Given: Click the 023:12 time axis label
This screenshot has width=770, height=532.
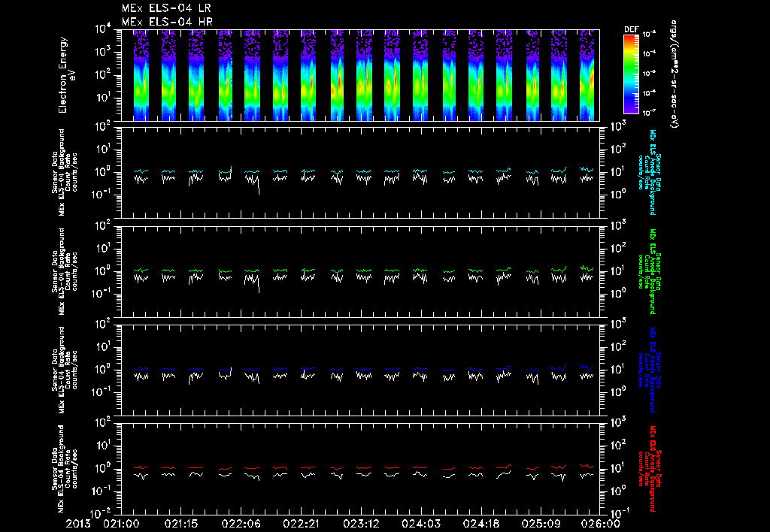Looking at the screenshot, I should tap(361, 524).
